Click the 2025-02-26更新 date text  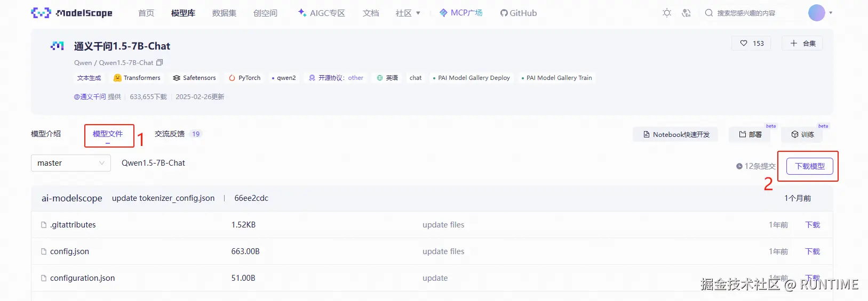click(200, 97)
